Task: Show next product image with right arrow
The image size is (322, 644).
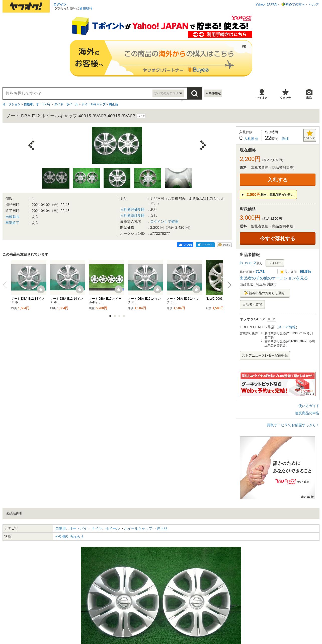Action: pos(203,145)
